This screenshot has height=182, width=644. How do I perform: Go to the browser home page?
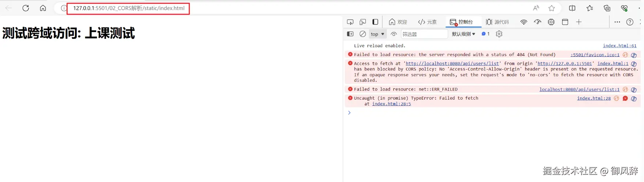(x=43, y=8)
